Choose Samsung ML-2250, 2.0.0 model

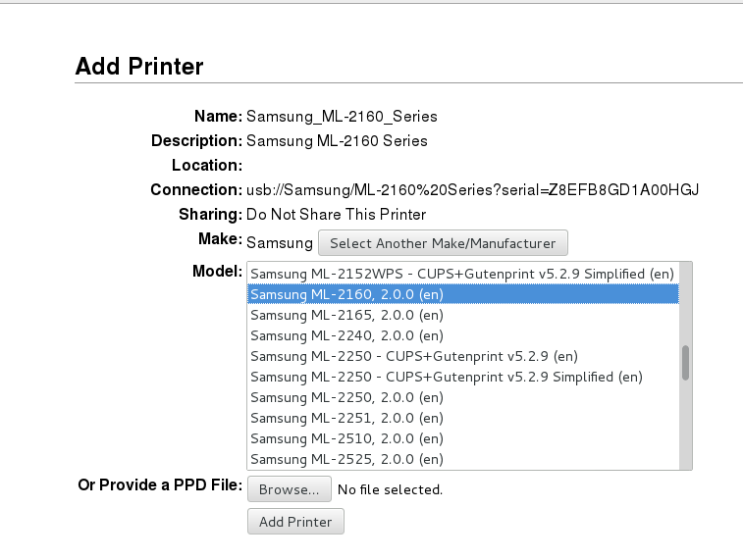point(346,397)
